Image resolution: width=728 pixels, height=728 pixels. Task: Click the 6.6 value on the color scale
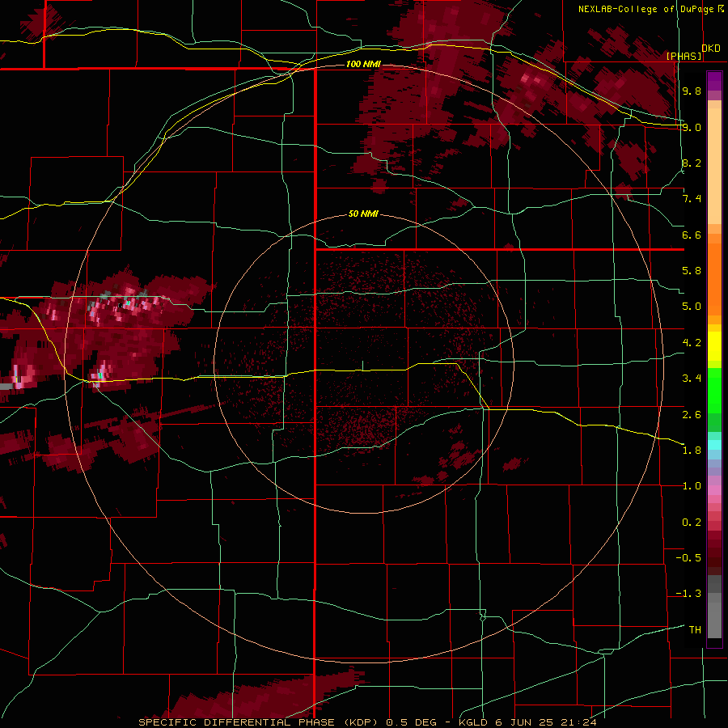(692, 235)
